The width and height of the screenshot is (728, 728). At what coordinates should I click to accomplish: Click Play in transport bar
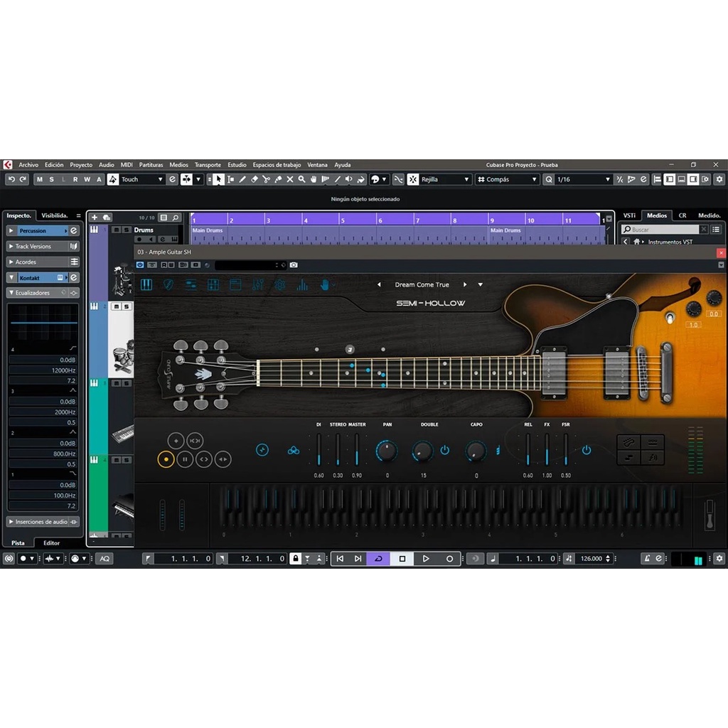point(425,559)
